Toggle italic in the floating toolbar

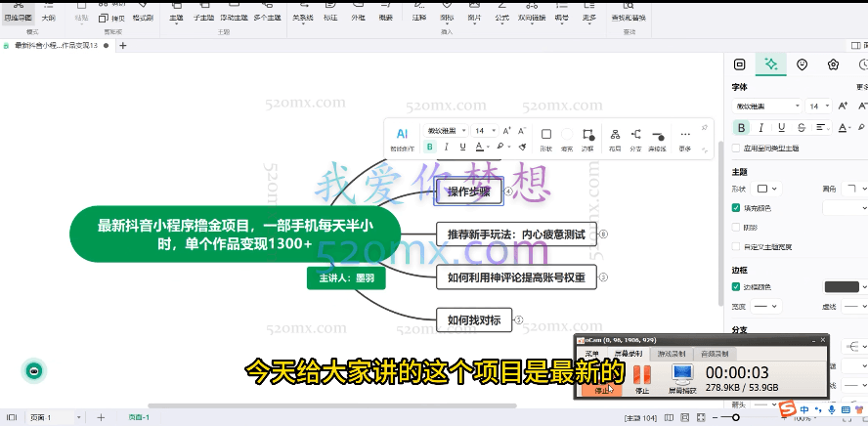pos(446,147)
